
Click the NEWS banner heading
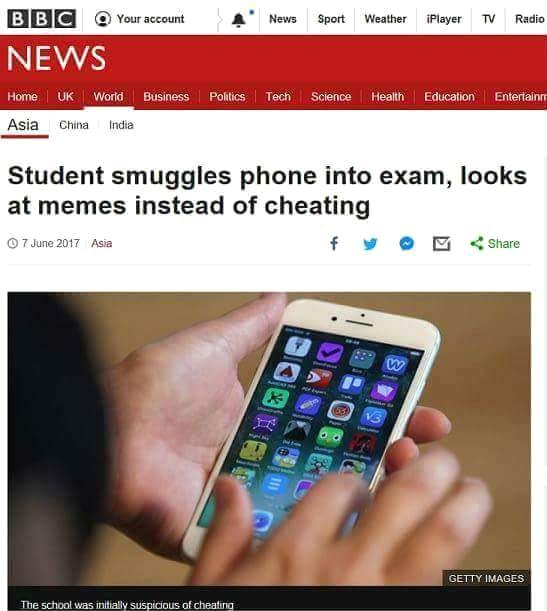tap(56, 58)
